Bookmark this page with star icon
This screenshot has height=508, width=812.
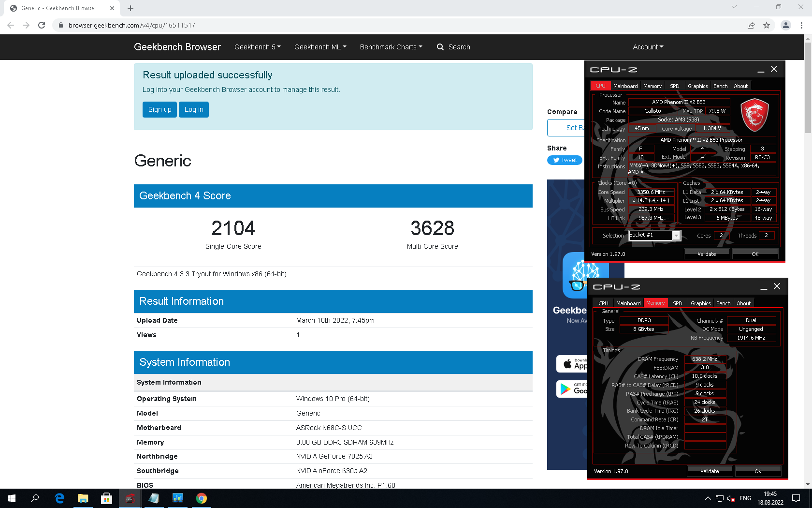767,25
